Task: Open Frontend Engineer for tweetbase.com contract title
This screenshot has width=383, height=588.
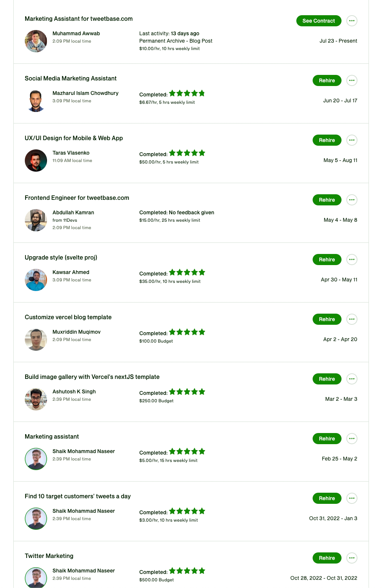Action: click(x=77, y=198)
